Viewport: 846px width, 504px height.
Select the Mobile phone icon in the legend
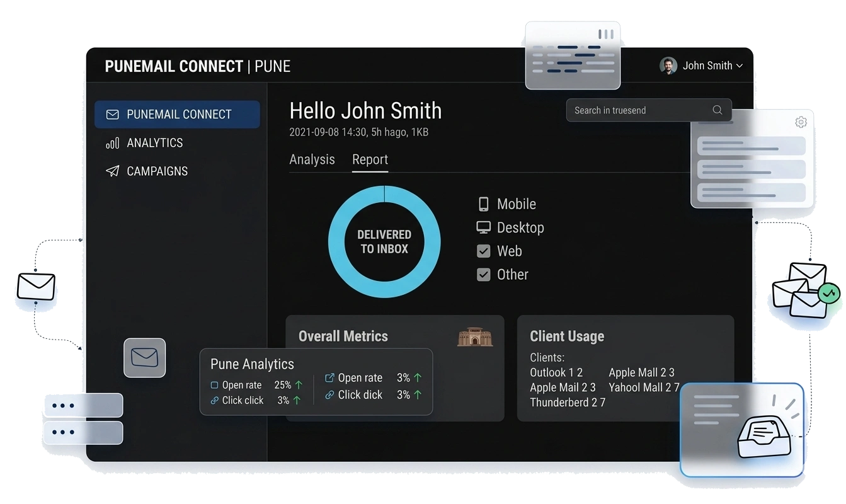click(x=483, y=204)
